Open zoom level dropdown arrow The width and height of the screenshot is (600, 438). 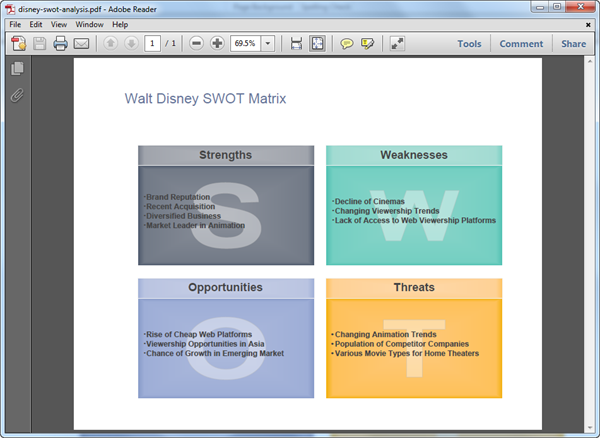[268, 44]
